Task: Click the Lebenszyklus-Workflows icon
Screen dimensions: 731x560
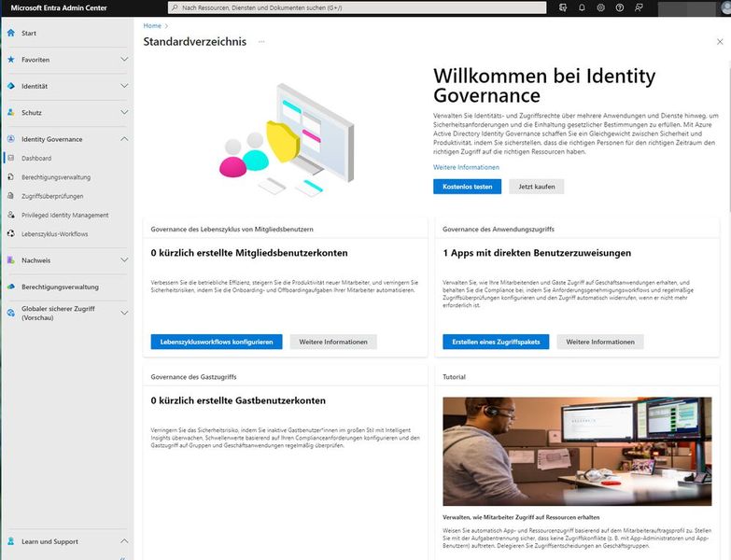Action: pyautogui.click(x=11, y=233)
